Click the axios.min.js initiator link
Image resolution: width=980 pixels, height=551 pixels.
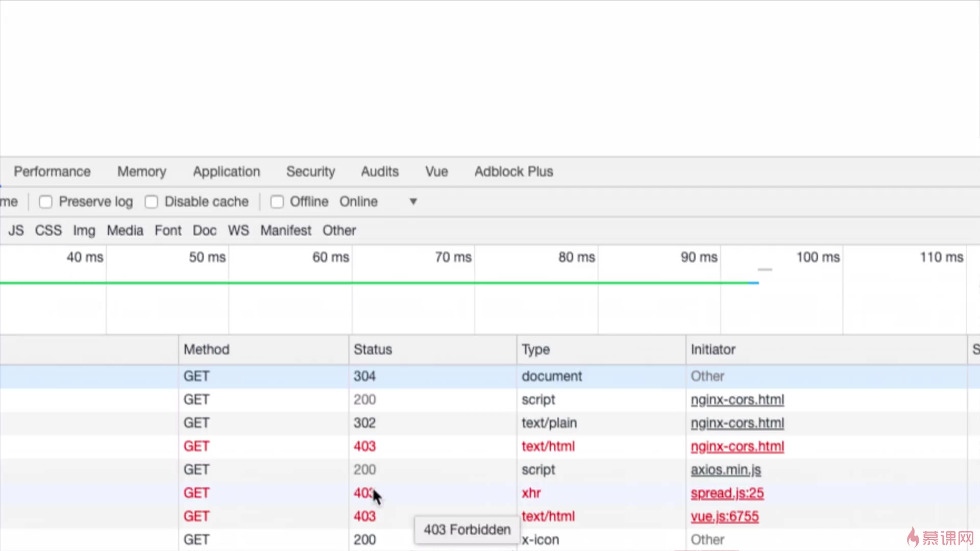[x=725, y=470]
